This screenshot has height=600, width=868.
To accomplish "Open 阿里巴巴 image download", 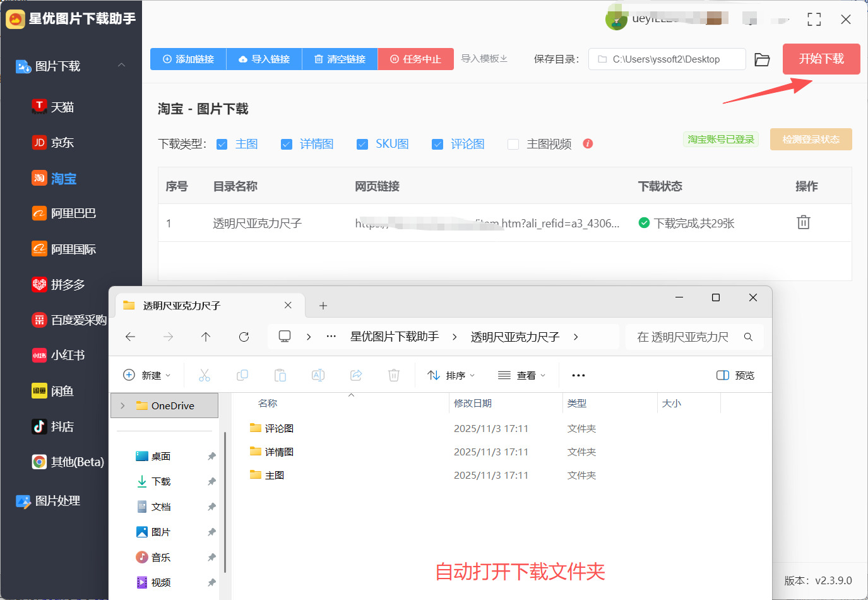I will pos(64,213).
